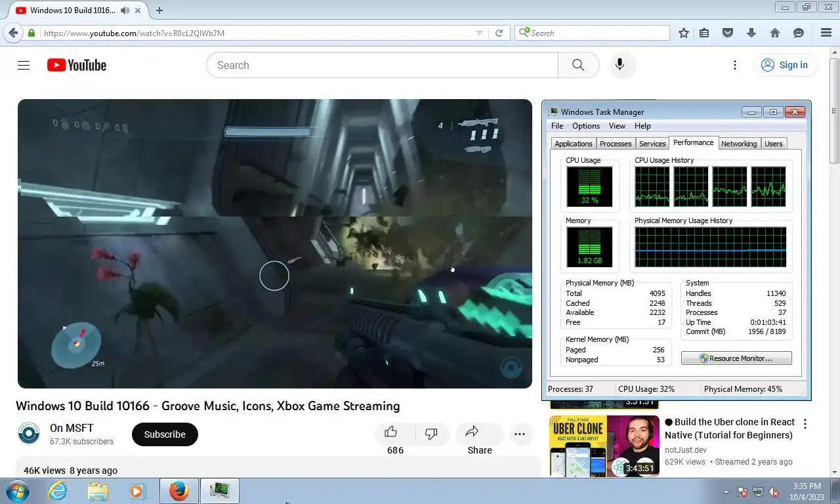Go to the Firefox home page
Viewport: 840px width, 504px height.
775,33
